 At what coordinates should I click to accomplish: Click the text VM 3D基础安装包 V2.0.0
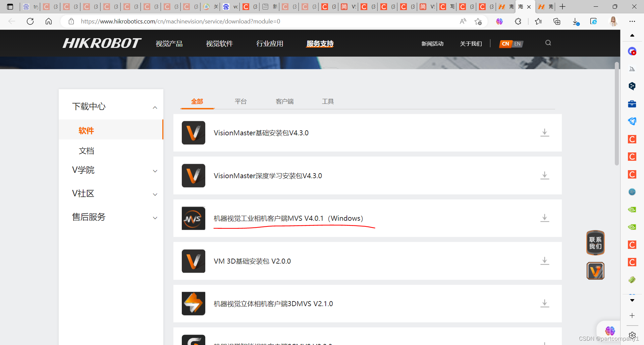tap(252, 261)
